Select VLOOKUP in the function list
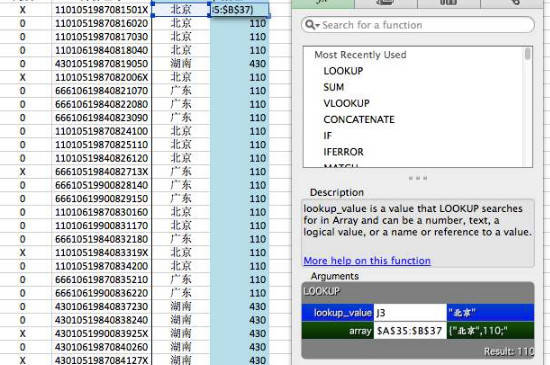Screen dimensions: 550x365 point(346,103)
